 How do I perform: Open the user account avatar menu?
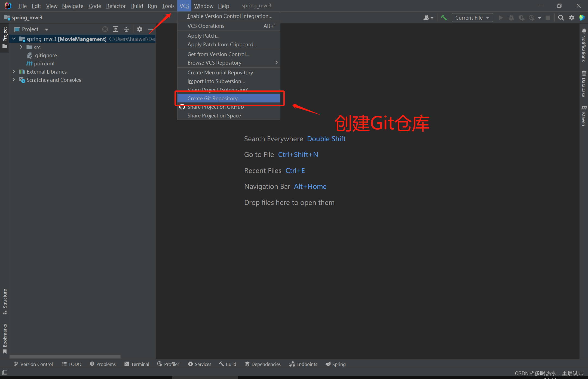428,18
